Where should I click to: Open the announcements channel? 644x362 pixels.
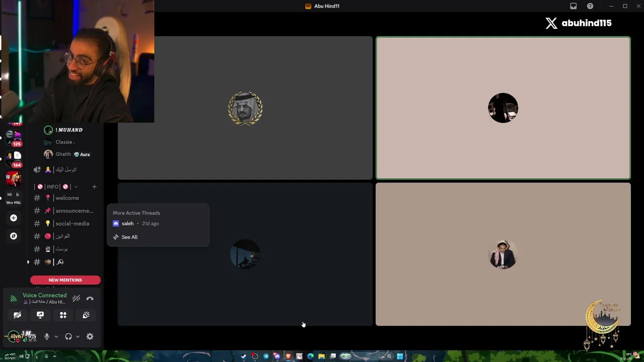tap(65, 211)
